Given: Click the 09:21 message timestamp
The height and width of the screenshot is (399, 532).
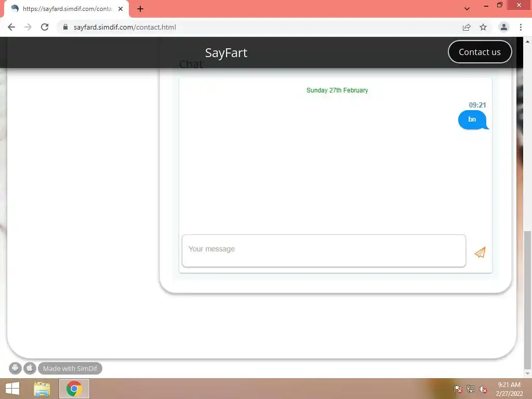Looking at the screenshot, I should [477, 105].
